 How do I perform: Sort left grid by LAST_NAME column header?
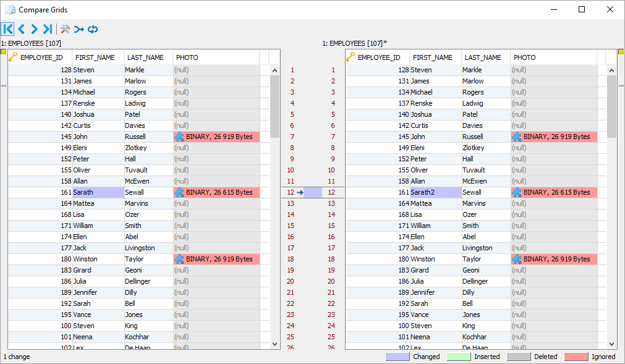[148, 57]
